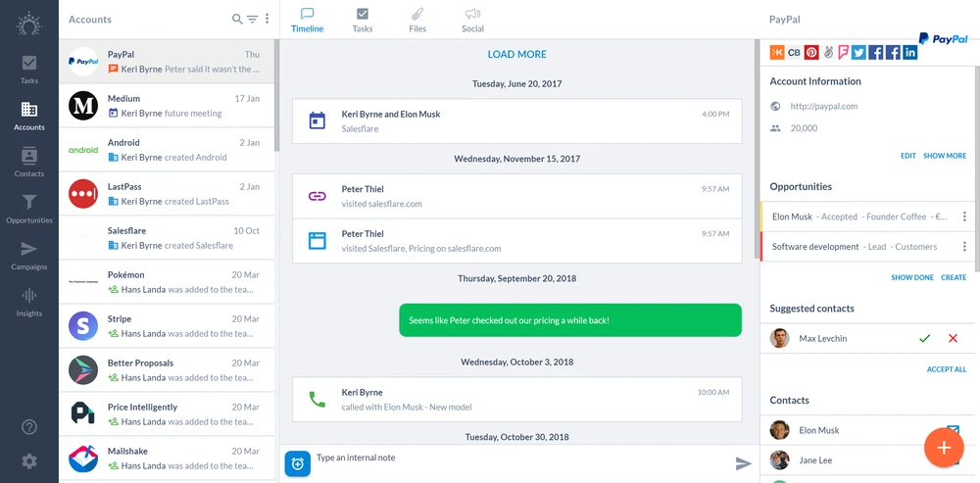Open the Elon Musk opportunity options menu

(x=964, y=217)
